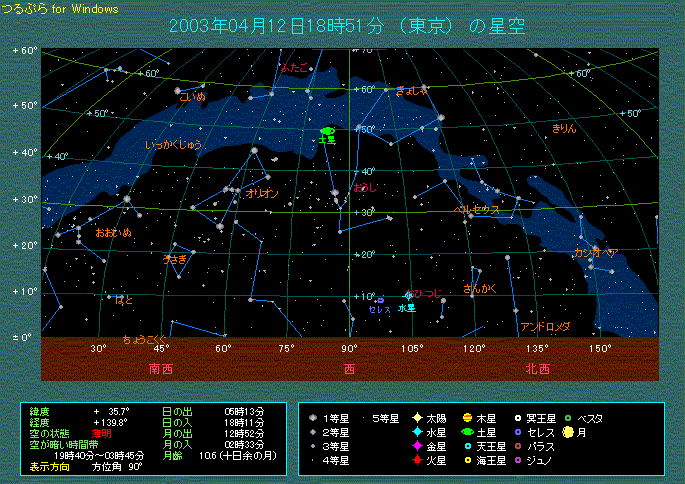685x484 pixels.
Task: Click the chart title with date and time
Action: [x=349, y=27]
